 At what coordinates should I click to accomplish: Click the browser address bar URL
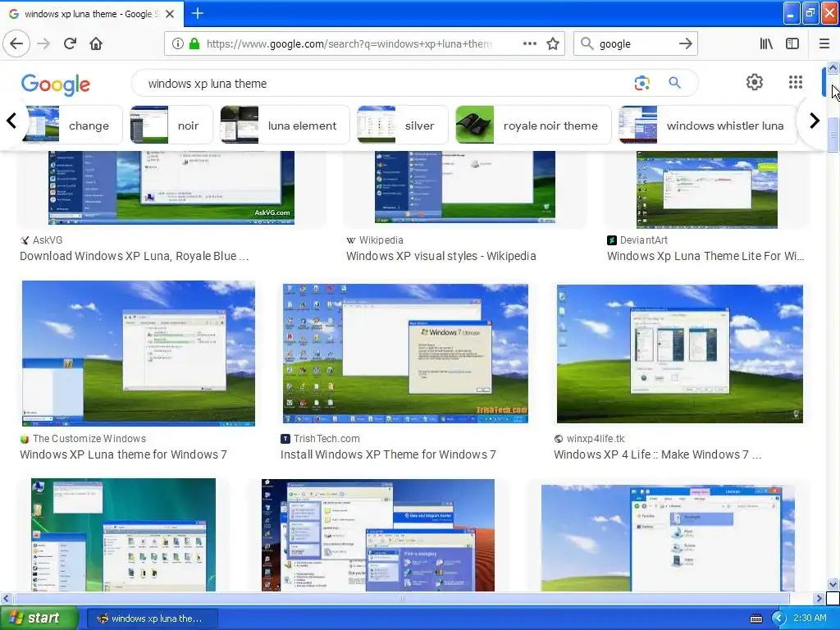pyautogui.click(x=349, y=43)
